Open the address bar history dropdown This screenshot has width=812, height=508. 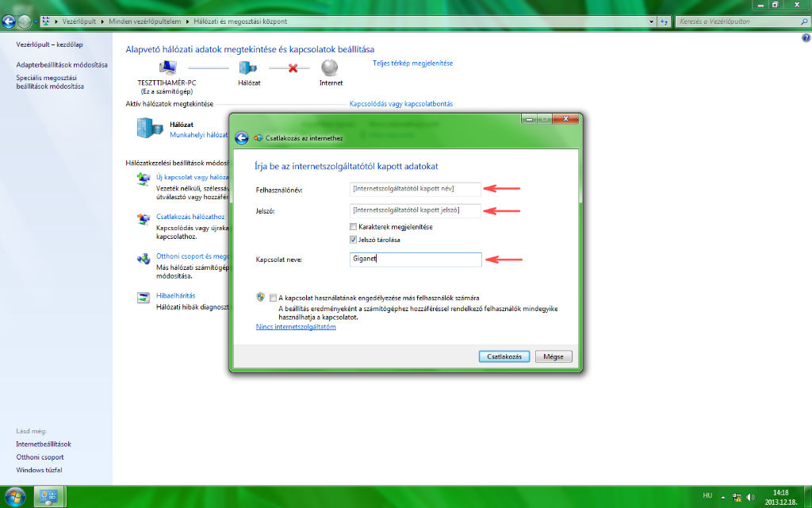pyautogui.click(x=652, y=21)
